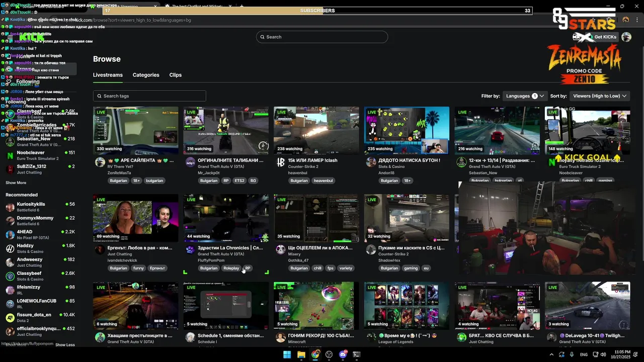Open the Chrome three-dot menu

click(x=636, y=20)
